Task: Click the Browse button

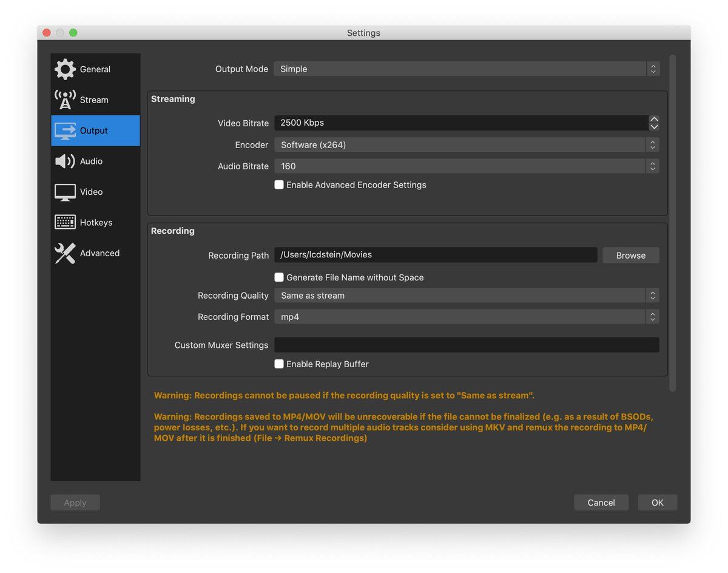Action: [x=630, y=256]
